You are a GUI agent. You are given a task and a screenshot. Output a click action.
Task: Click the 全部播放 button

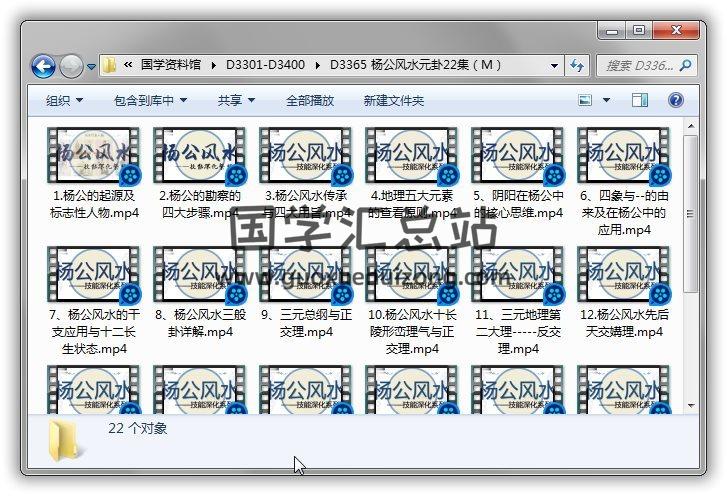[310, 101]
